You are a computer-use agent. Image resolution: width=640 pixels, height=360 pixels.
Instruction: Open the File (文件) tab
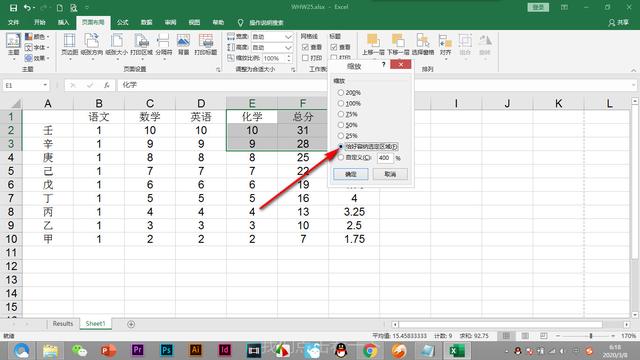(x=13, y=22)
